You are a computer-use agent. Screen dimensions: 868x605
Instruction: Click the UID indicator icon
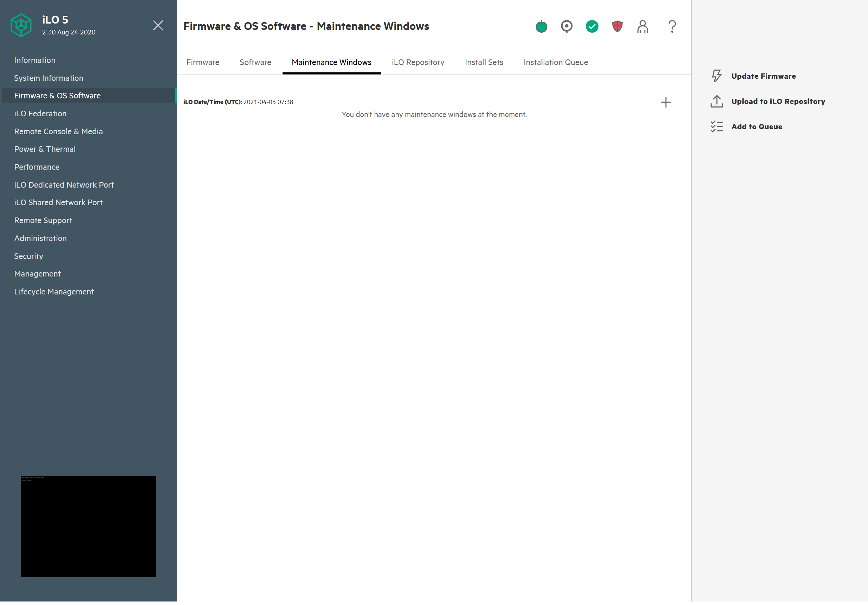(566, 26)
